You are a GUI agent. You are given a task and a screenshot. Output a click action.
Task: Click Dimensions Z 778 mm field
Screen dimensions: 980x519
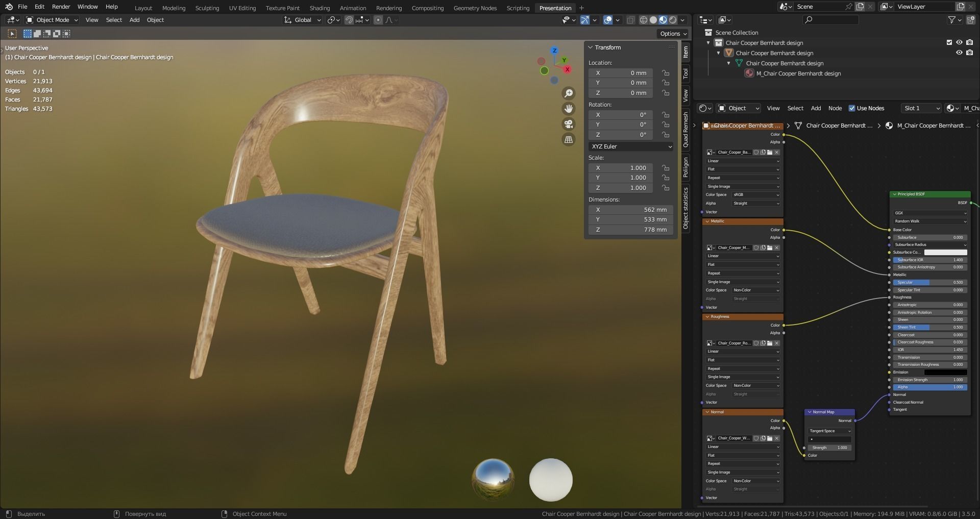click(x=631, y=230)
